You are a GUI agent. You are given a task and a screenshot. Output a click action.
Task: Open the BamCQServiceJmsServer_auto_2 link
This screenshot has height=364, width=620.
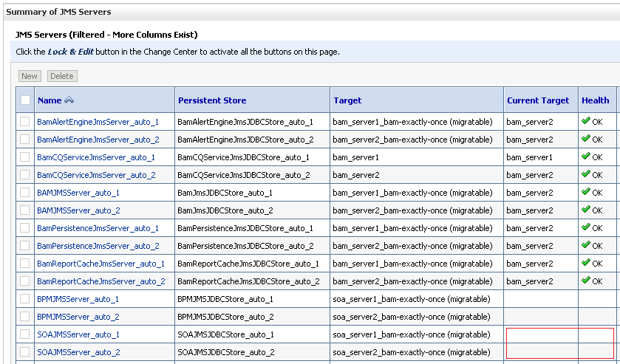(96, 175)
